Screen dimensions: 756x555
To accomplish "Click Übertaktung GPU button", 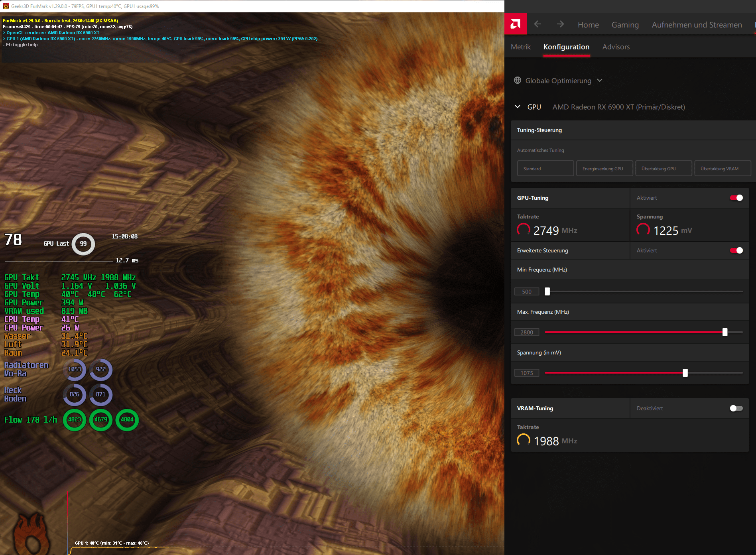I will [x=663, y=168].
